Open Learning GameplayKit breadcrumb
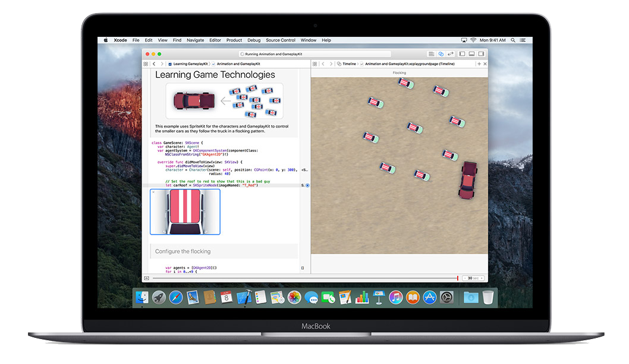 click(188, 64)
